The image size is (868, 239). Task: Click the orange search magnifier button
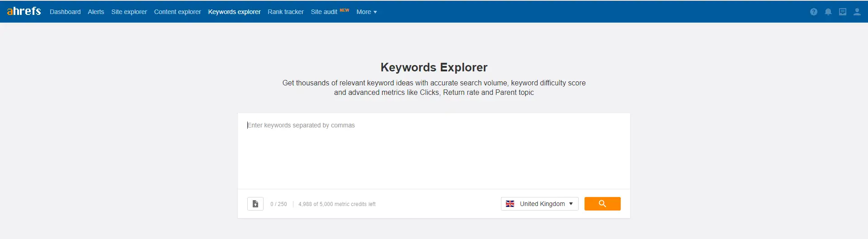602,204
